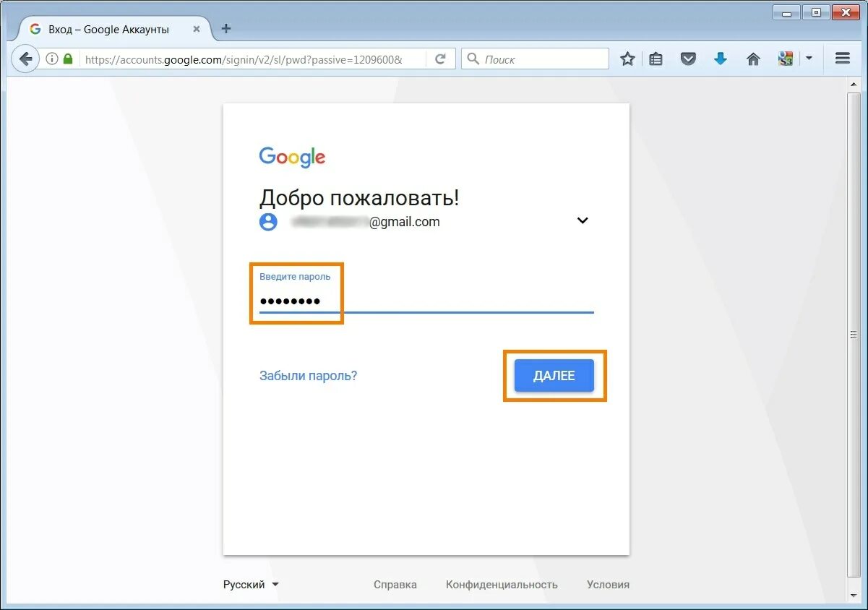This screenshot has height=610, width=868.
Task: Open a new tab with plus button
Action: [x=226, y=29]
